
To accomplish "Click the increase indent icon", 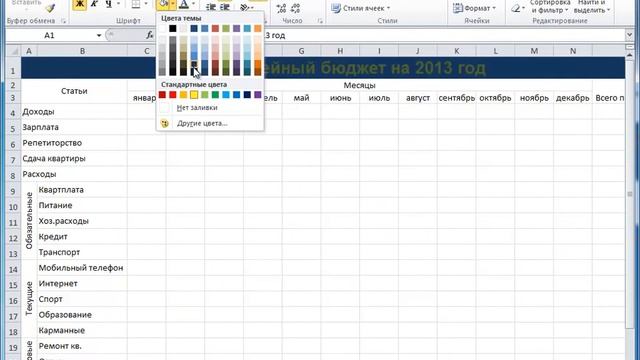I will (x=225, y=7).
